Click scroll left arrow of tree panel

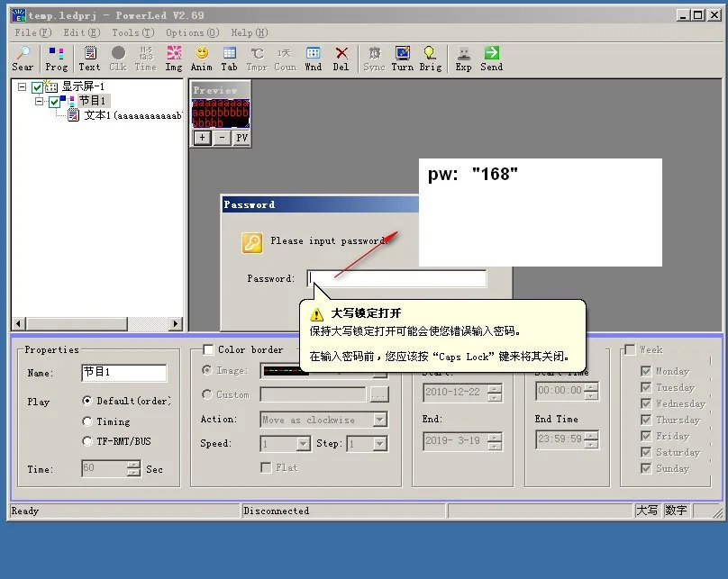(19, 323)
